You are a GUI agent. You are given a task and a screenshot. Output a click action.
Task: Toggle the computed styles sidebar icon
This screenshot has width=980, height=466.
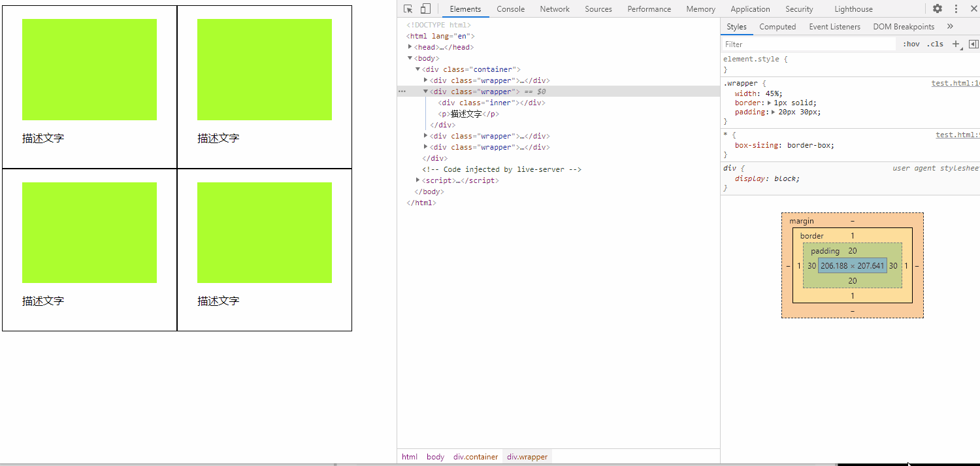973,44
